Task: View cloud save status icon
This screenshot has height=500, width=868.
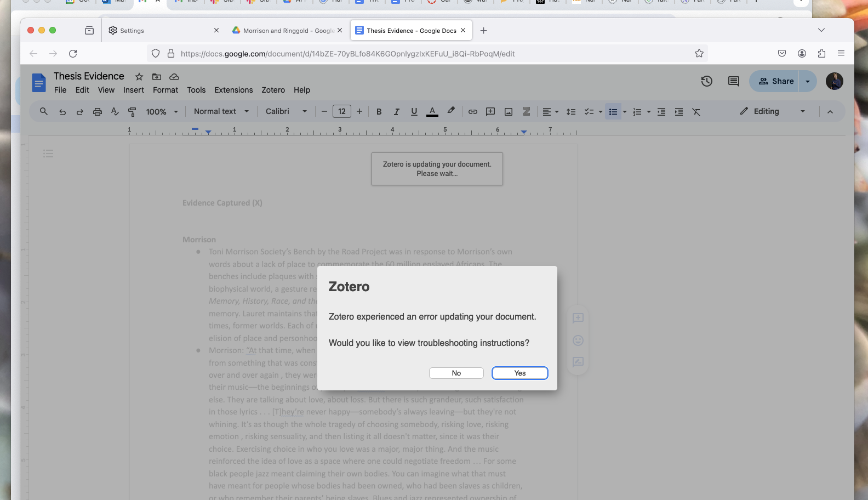Action: pos(174,77)
